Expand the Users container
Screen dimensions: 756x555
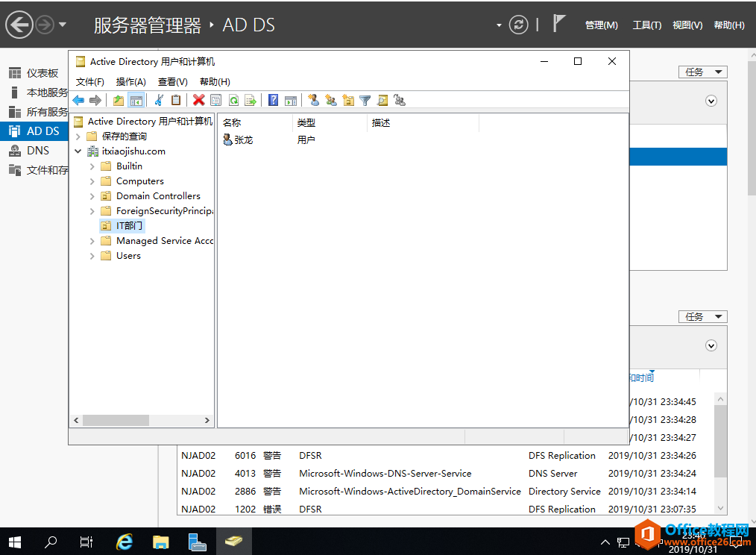[92, 256]
